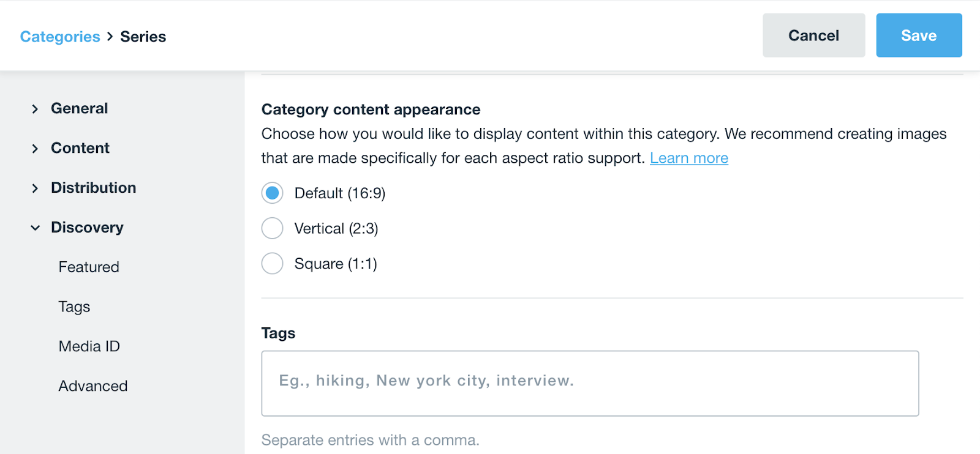Open the General sidebar section label
This screenshot has height=454, width=980.
pos(80,108)
